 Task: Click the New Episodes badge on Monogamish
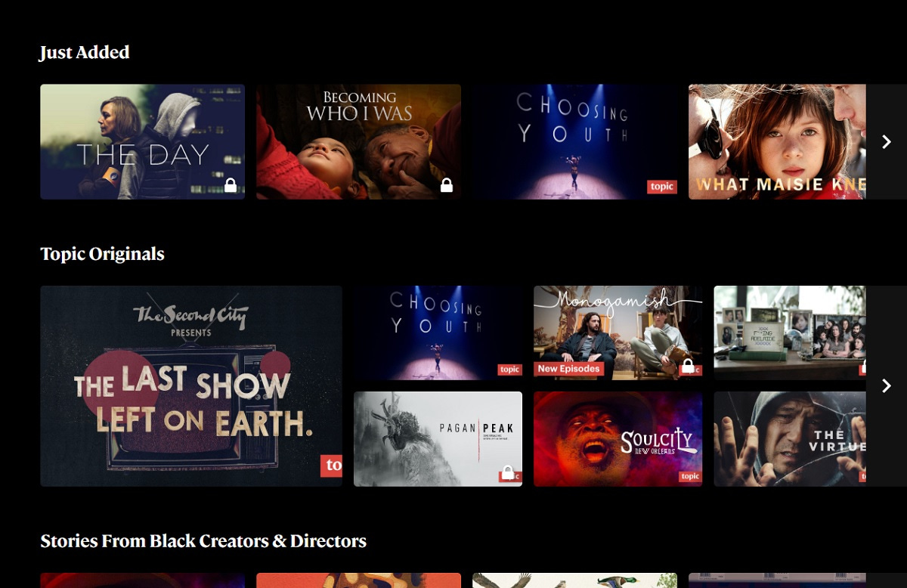click(x=569, y=369)
